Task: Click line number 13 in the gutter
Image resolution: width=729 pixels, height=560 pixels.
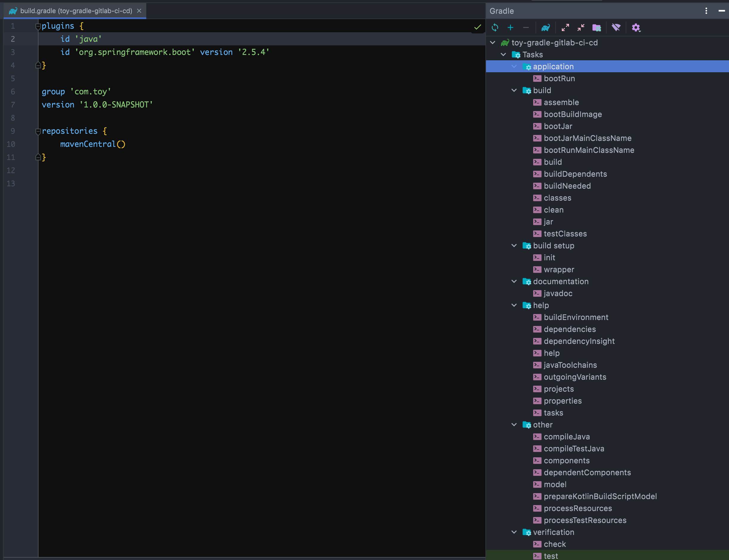Action: [11, 183]
